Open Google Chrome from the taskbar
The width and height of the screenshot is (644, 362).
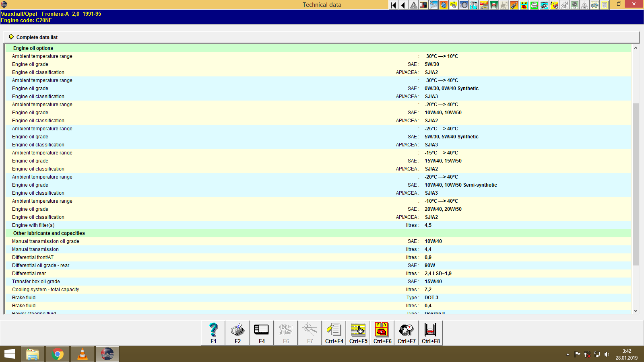pyautogui.click(x=58, y=354)
